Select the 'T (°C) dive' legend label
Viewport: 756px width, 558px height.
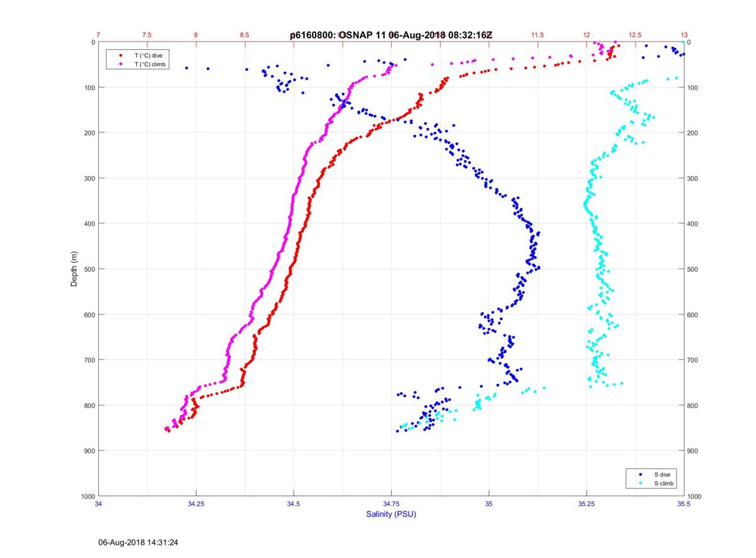click(148, 55)
